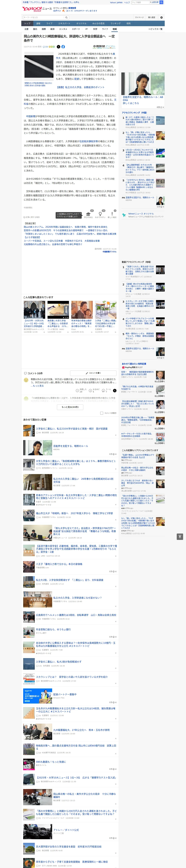Open the 年末年始の帰省は絶好のチャンス card
The height and width of the screenshot is (868, 186).
click(82, 317)
